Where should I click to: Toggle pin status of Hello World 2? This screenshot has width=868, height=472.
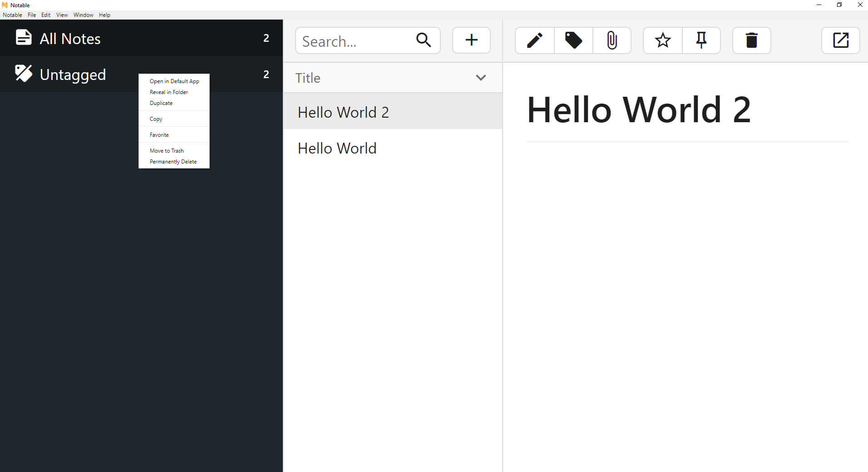coord(701,40)
